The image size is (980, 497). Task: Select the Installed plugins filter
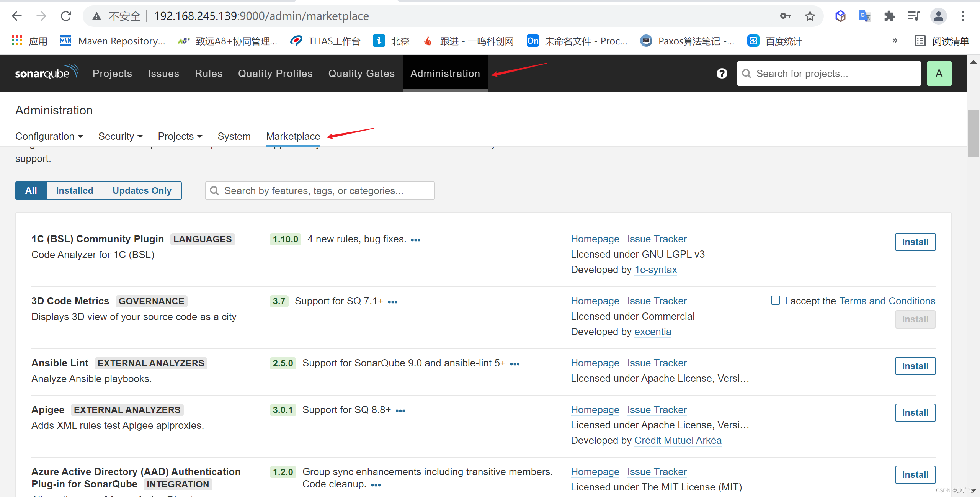pos(75,191)
